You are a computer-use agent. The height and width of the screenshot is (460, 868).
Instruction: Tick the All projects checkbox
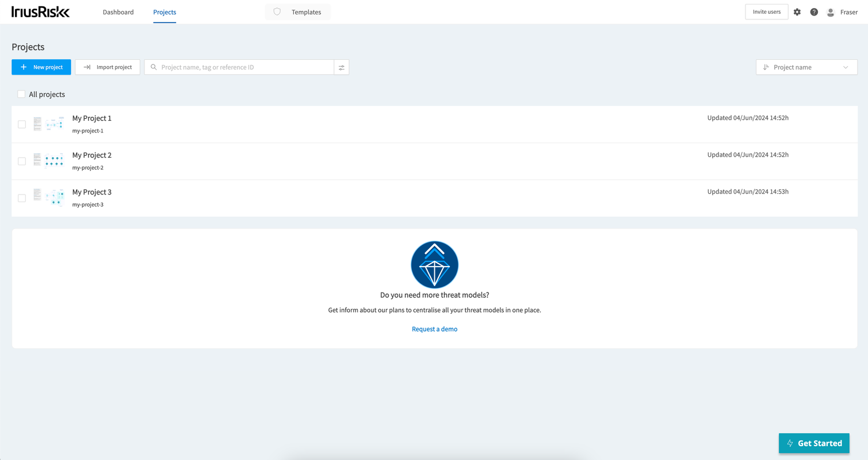coord(21,94)
